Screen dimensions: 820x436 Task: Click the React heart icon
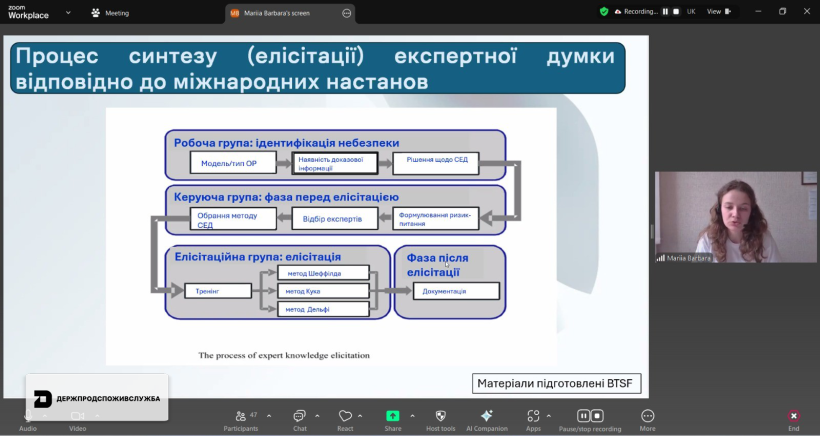coord(345,416)
